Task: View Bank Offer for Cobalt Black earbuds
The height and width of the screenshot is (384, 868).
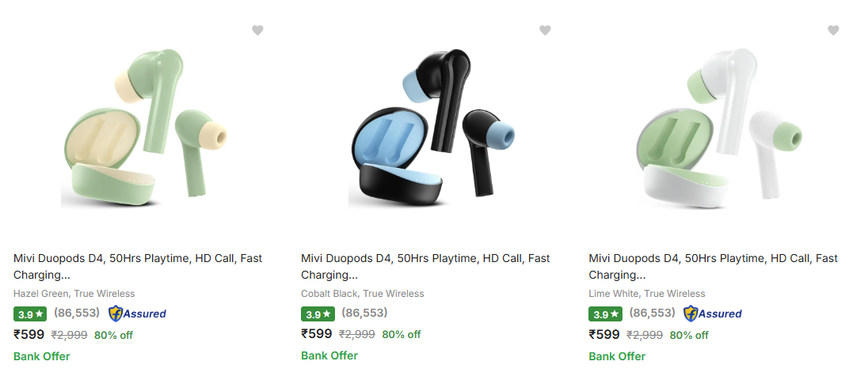Action: 329,355
